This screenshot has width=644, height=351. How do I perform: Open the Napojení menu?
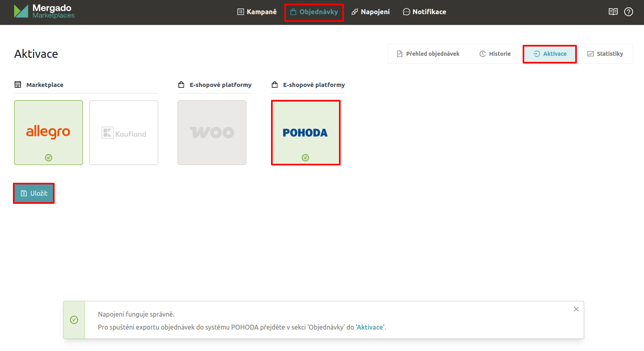tap(371, 12)
